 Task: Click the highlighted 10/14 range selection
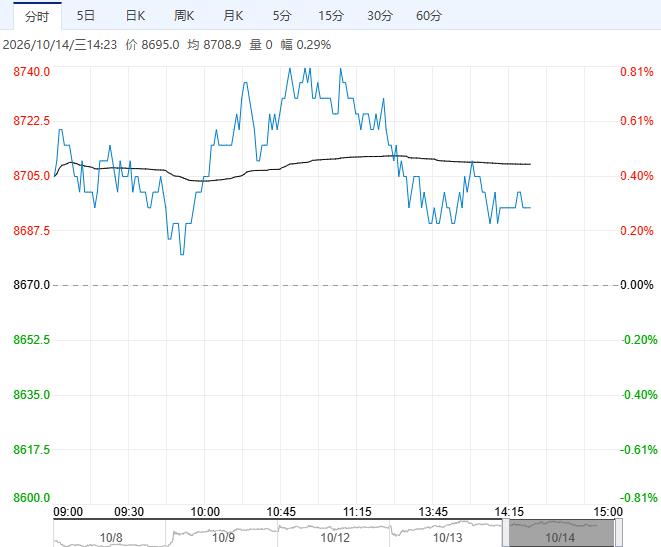(562, 534)
